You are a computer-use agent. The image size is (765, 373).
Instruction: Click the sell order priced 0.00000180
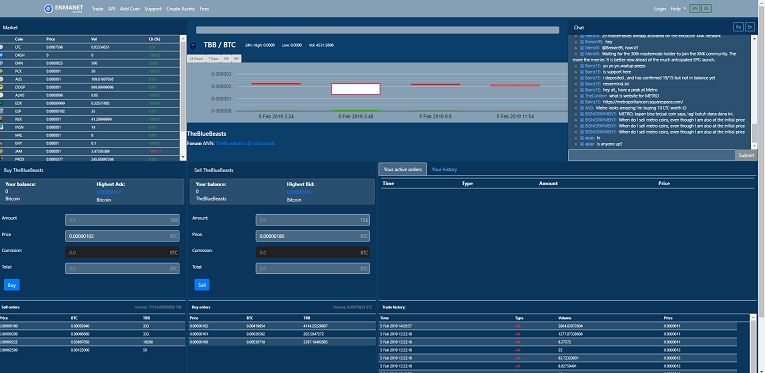pos(92,326)
